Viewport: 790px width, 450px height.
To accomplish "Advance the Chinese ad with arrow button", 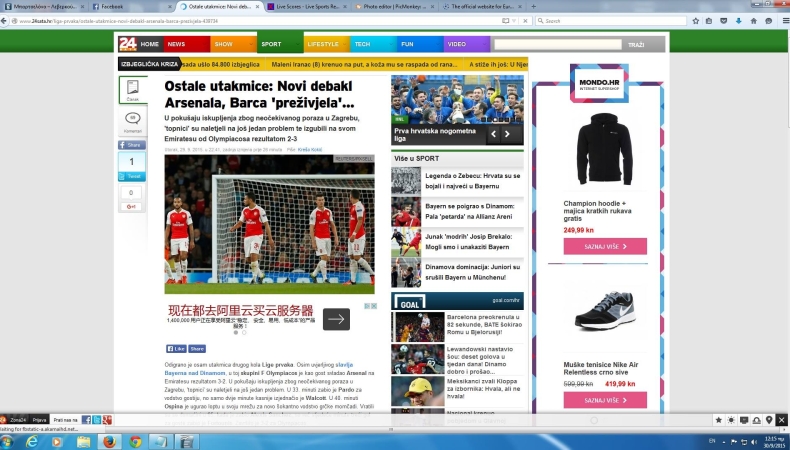I will 336,319.
